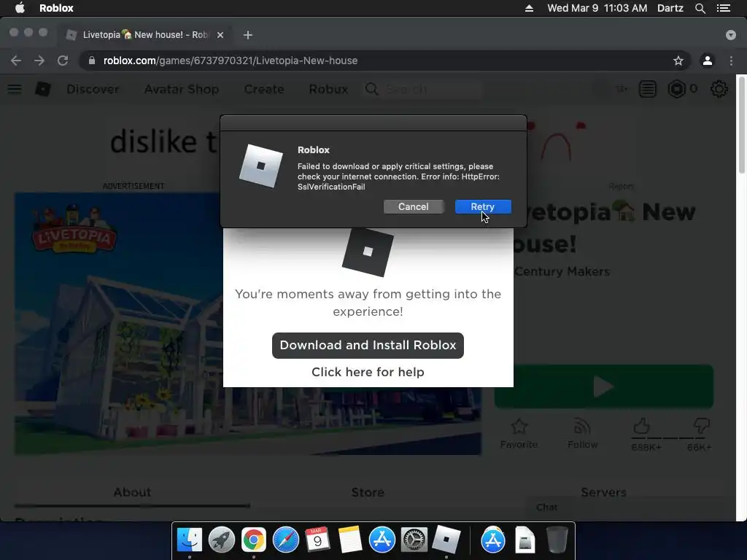Click the Roblox search field
This screenshot has height=560, width=747.
click(x=424, y=89)
